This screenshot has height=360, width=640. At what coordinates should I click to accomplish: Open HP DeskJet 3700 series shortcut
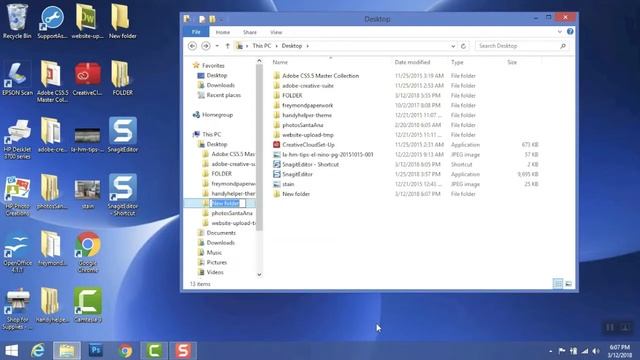(17, 138)
